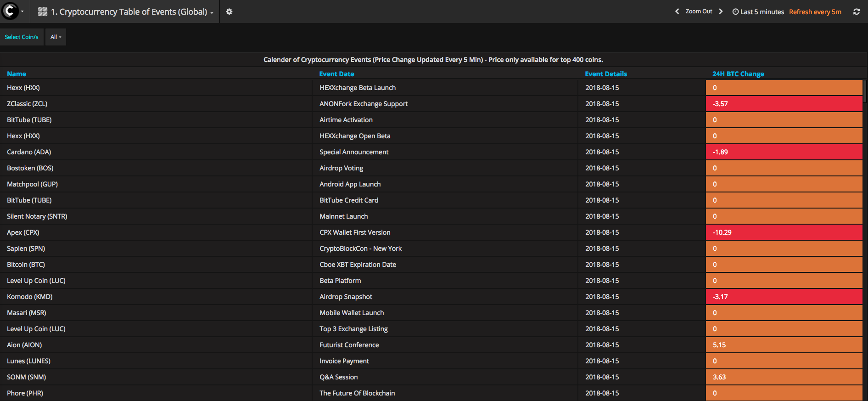Click the refresh dashboard icon
The width and height of the screenshot is (868, 401).
pos(857,11)
